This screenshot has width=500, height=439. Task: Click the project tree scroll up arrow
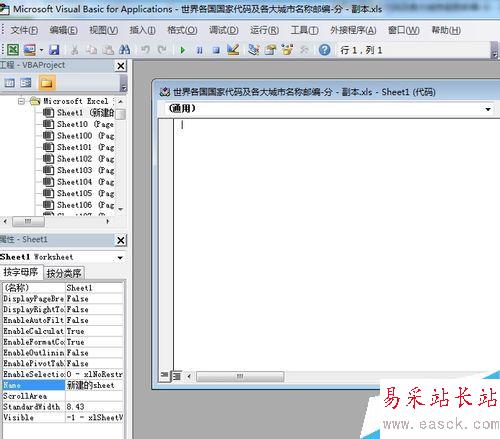pyautogui.click(x=121, y=101)
